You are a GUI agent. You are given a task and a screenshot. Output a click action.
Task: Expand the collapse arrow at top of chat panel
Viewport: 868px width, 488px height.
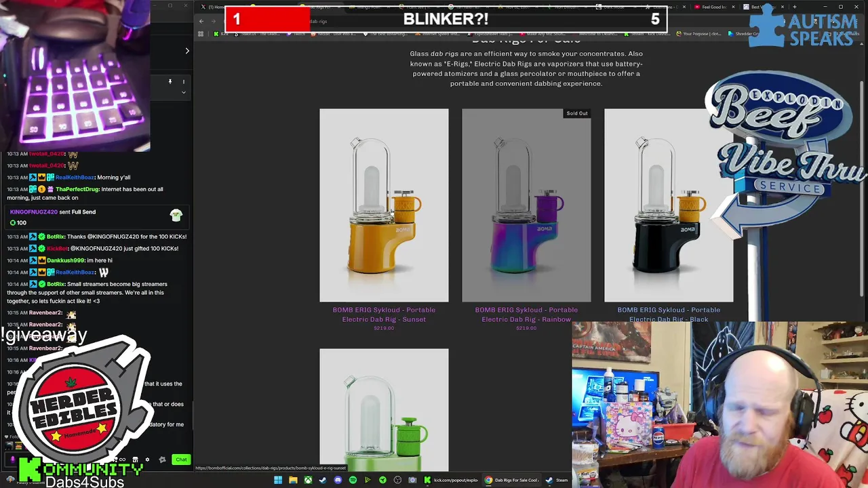[187, 50]
